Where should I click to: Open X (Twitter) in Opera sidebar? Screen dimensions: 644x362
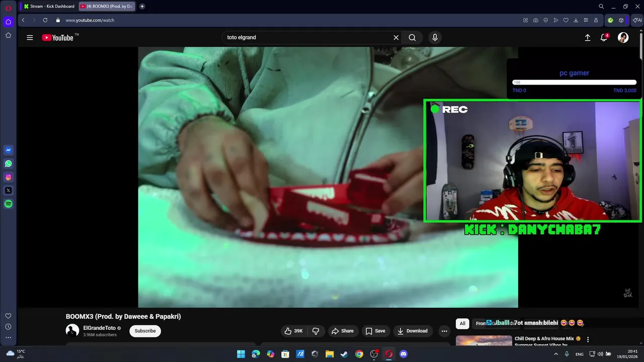[x=8, y=191]
